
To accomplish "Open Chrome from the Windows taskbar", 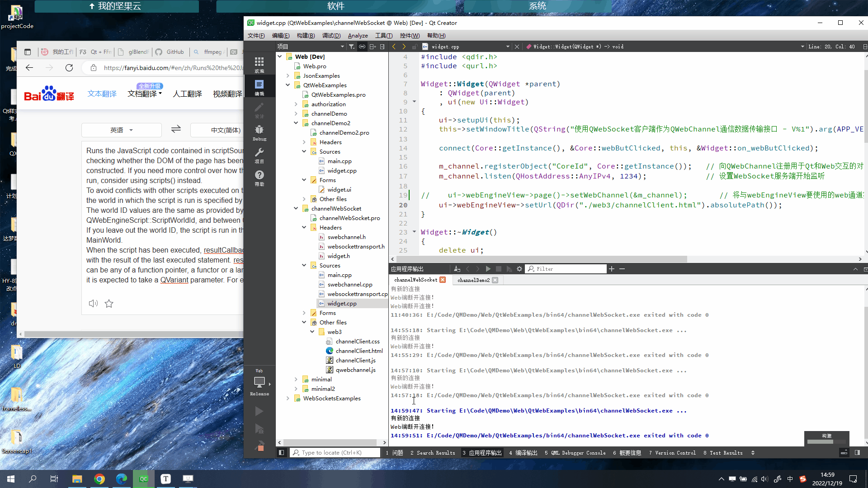I will [x=99, y=479].
